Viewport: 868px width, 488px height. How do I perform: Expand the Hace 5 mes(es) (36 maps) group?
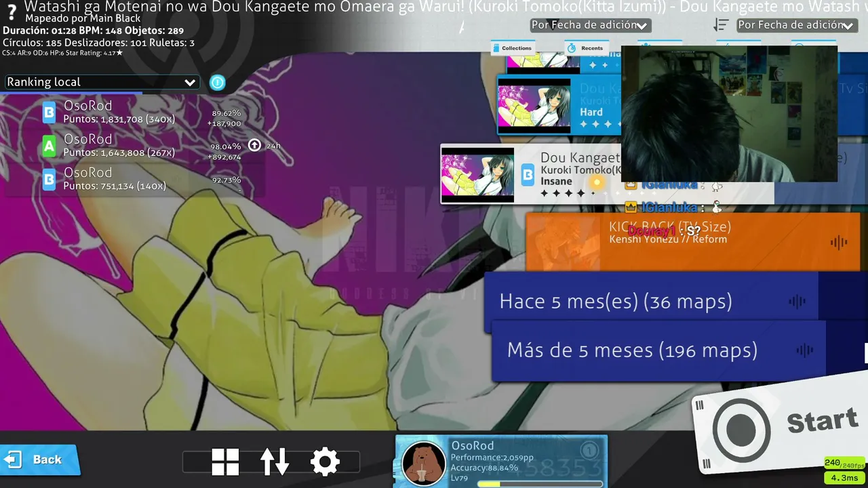(x=651, y=302)
